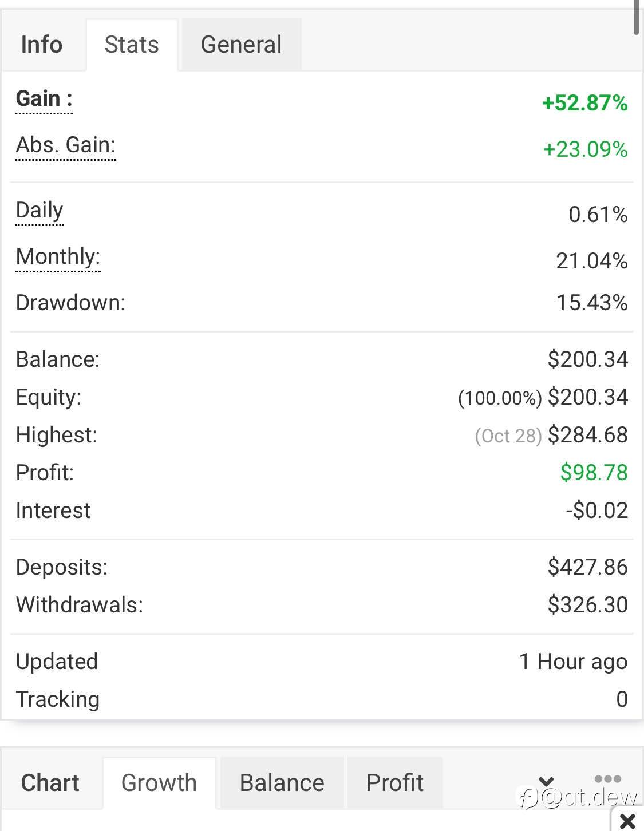Click the Drawdown 15.43% value
Image resolution: width=644 pixels, height=831 pixels.
(x=592, y=303)
